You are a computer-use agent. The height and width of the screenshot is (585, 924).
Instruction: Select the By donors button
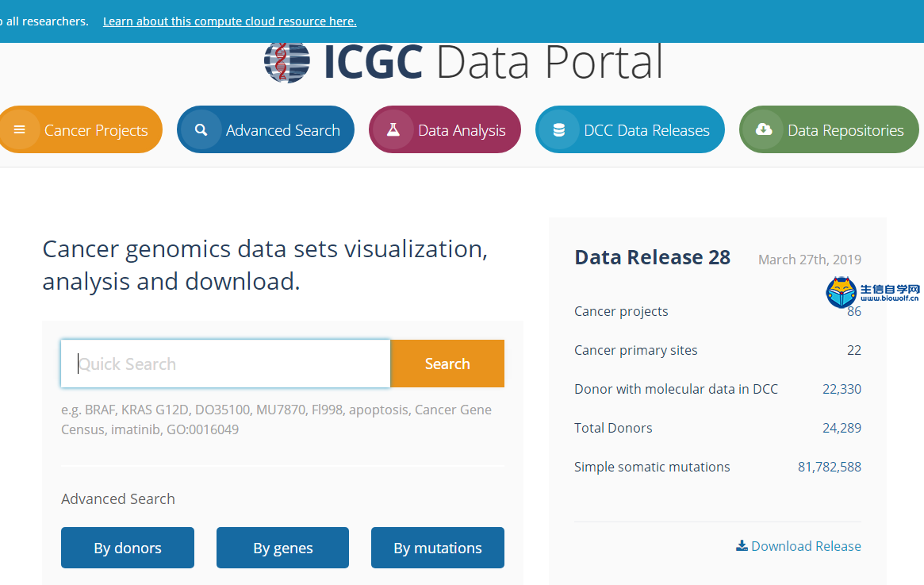tap(127, 548)
